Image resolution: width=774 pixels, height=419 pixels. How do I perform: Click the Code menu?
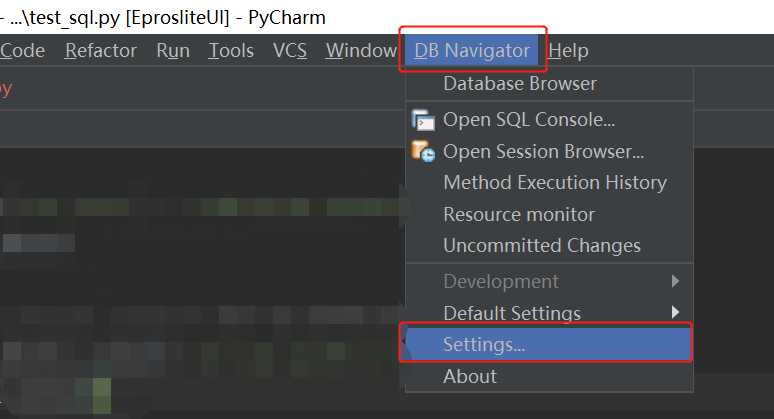pyautogui.click(x=22, y=50)
